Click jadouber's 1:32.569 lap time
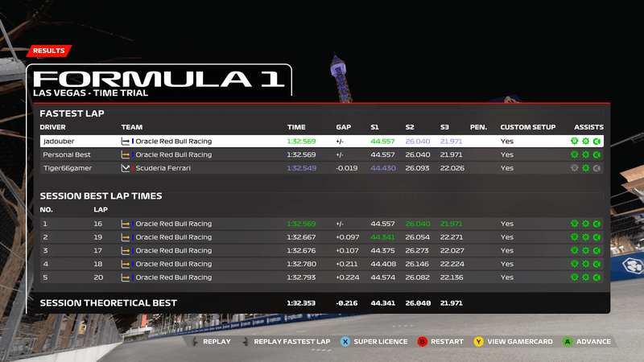Viewport: 644px width, 362px height. pyautogui.click(x=301, y=142)
